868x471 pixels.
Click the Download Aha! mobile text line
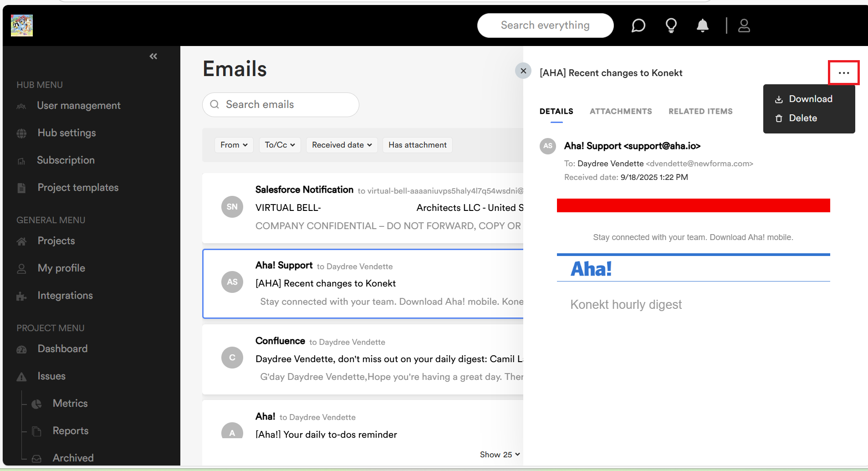coord(693,237)
